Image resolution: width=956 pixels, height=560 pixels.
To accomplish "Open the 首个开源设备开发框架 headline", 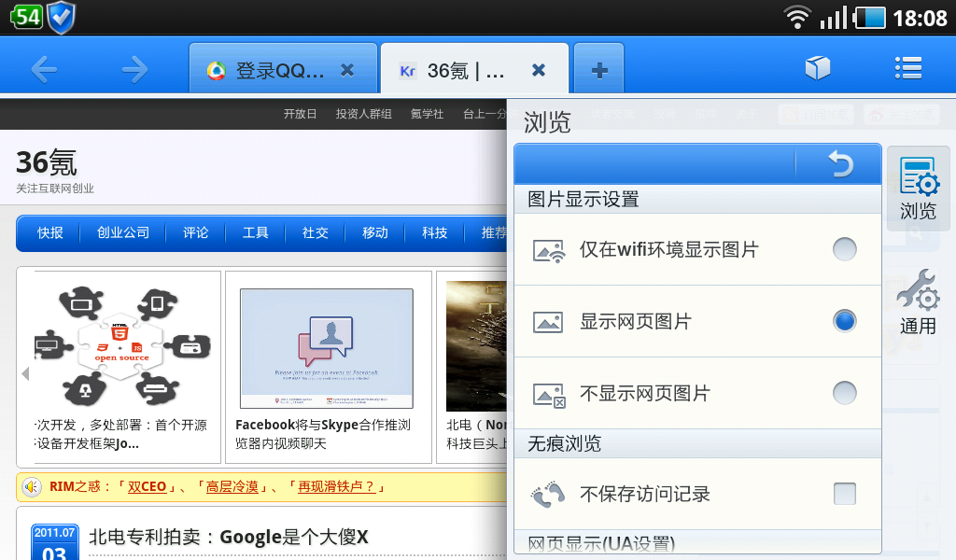I will (120, 434).
